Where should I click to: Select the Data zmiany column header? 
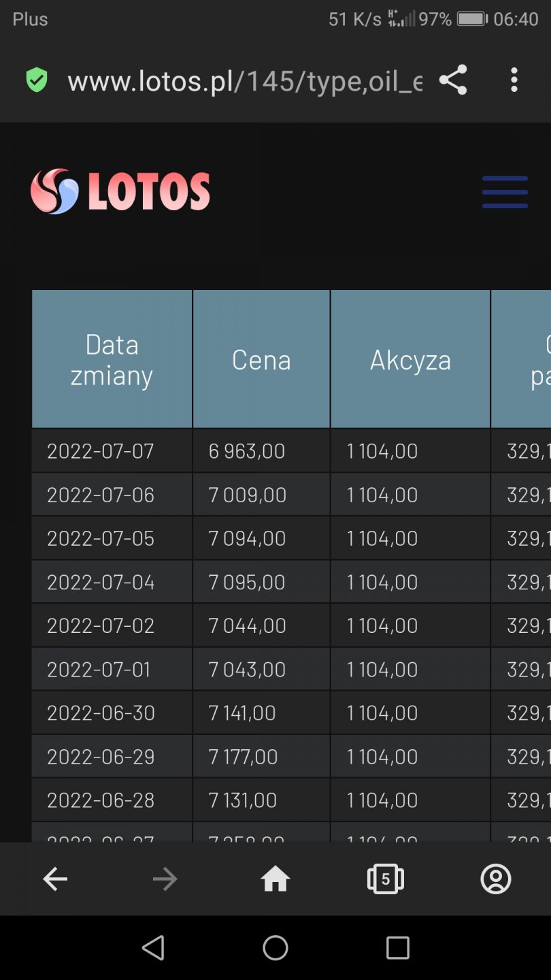[112, 359]
